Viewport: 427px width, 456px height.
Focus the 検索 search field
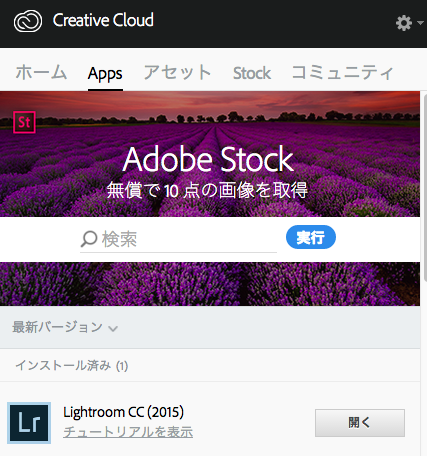(x=178, y=239)
